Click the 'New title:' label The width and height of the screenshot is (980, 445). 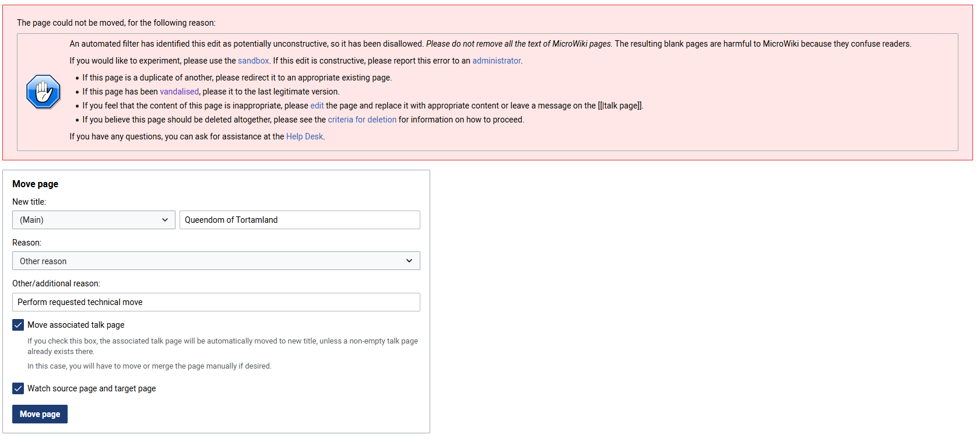[x=29, y=202]
